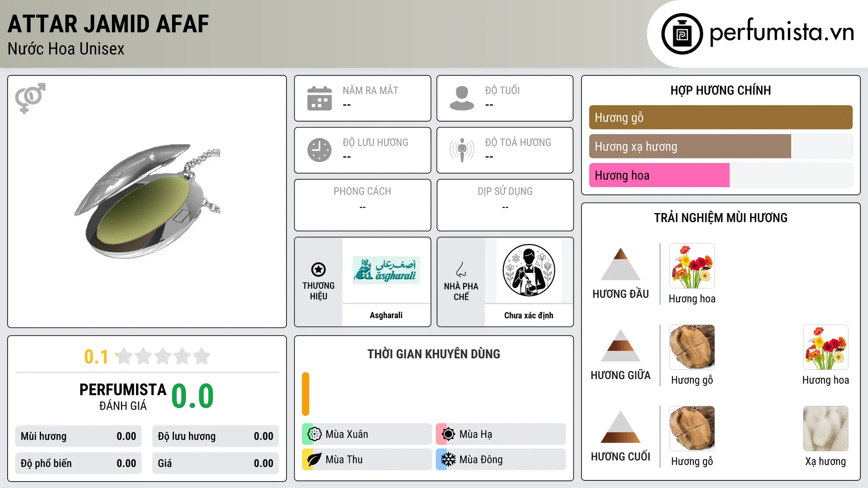Click the orange 0.1 rating number
Screen dimensions: 868x488
coord(96,357)
